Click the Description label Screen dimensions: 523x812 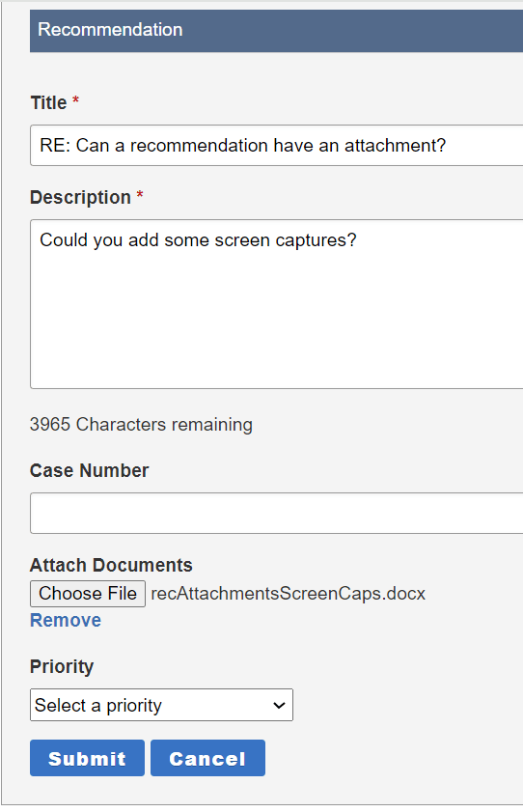click(x=81, y=197)
